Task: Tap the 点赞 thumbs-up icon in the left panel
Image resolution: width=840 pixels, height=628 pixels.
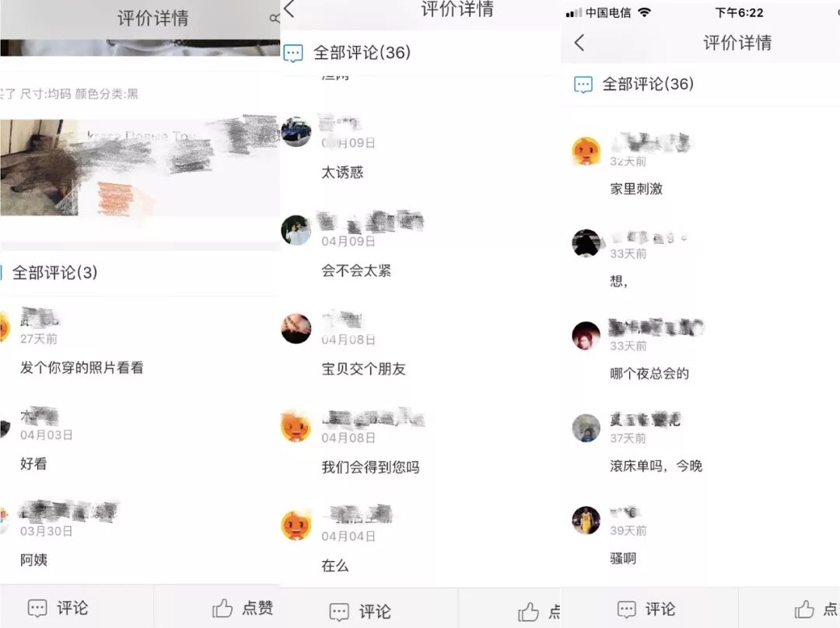Action: tap(222, 609)
